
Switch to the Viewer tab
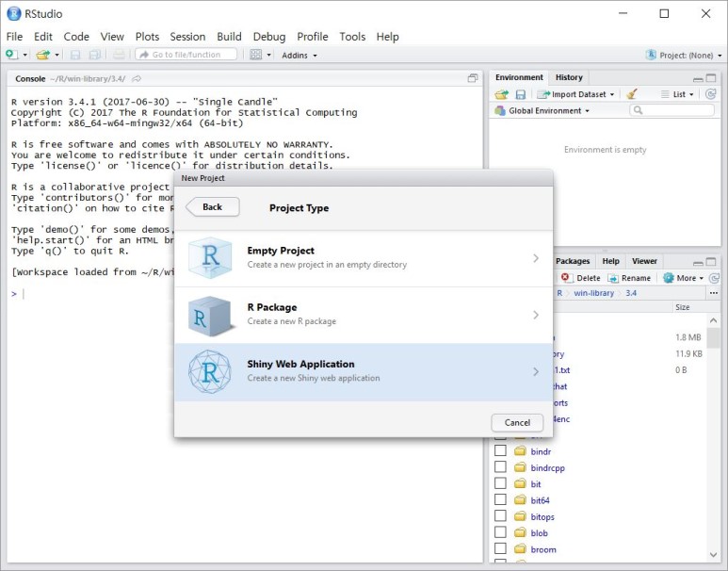(x=644, y=261)
